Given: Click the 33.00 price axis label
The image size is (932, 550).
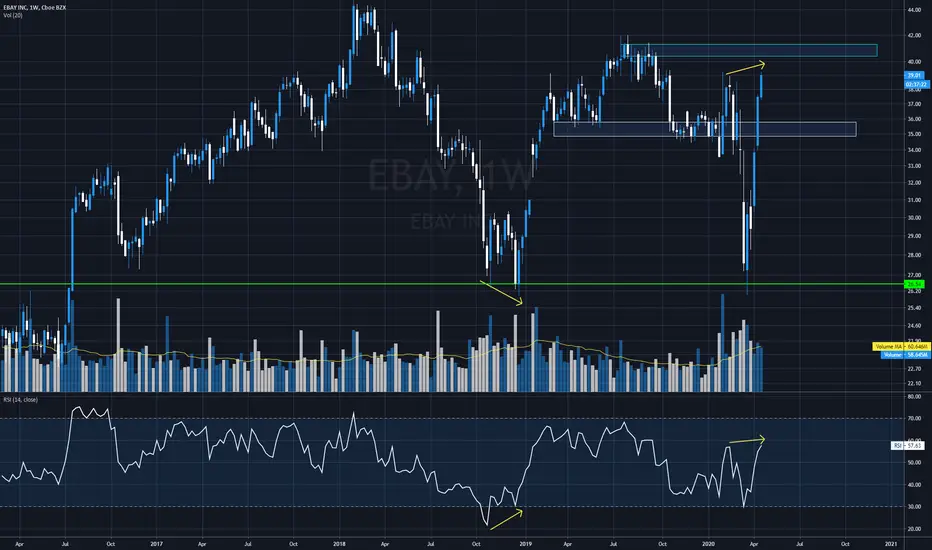Looking at the screenshot, I should coord(914,166).
